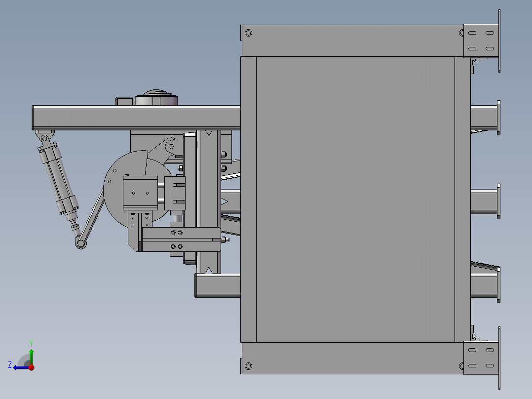Viewport: 532px width, 399px height.
Task: Select the long horizontal beam on the left
Action: click(136, 118)
